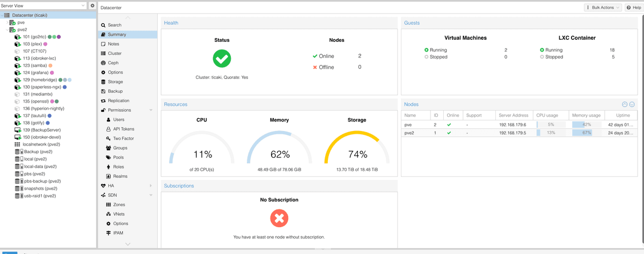Click the Zones grid icon under SDN
The height and width of the screenshot is (254, 644).
[109, 205]
